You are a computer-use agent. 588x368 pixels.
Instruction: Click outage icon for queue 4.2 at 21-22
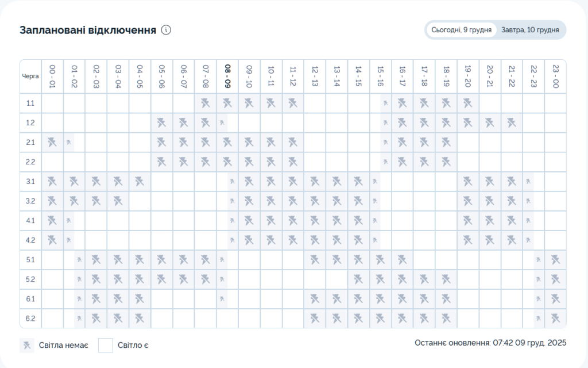coord(511,240)
